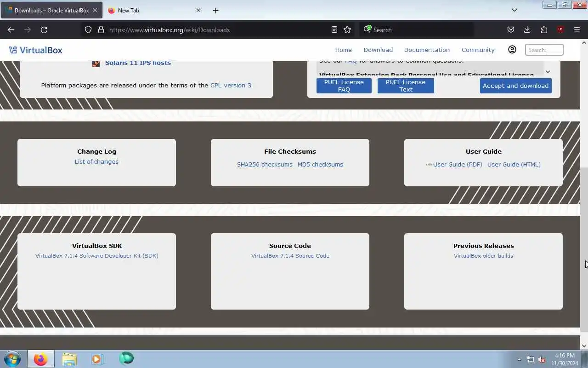Viewport: 588px width, 368px height.
Task: Click the padlock site security icon
Action: coord(101,29)
